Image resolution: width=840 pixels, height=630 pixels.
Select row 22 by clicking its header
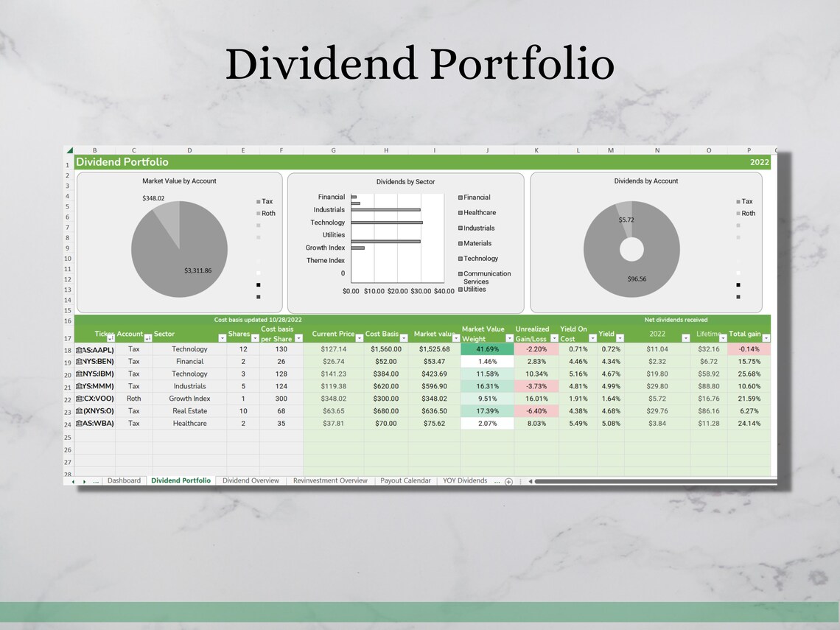67,398
